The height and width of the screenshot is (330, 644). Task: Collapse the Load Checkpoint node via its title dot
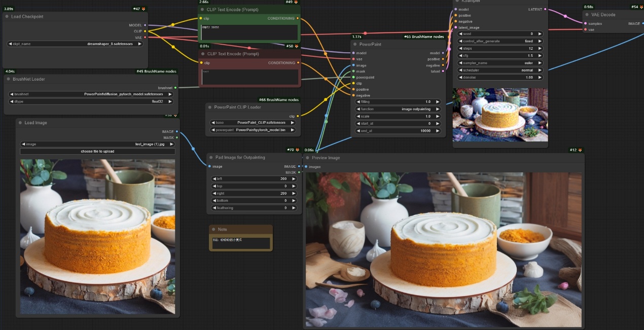click(x=7, y=17)
